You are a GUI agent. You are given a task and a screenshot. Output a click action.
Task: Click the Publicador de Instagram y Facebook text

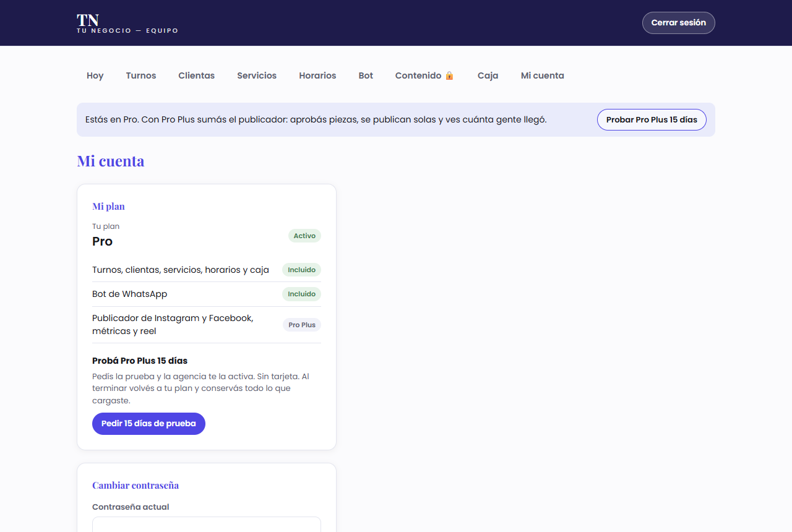(x=173, y=325)
